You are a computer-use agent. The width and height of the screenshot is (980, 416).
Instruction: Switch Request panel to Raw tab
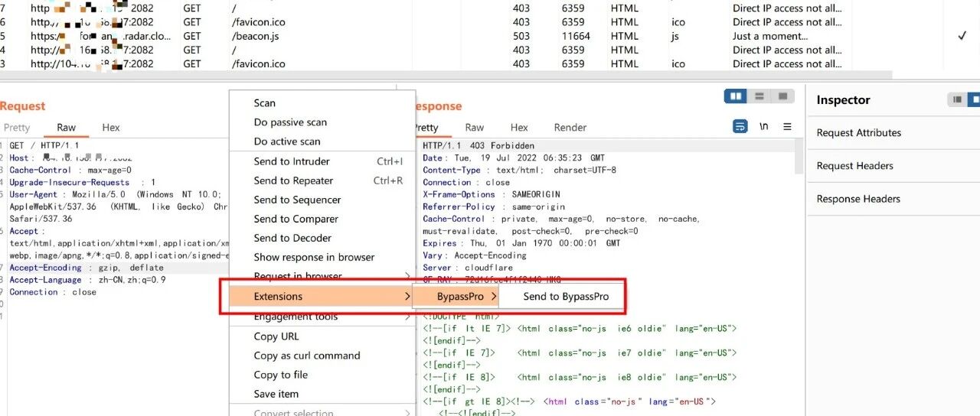coord(67,128)
